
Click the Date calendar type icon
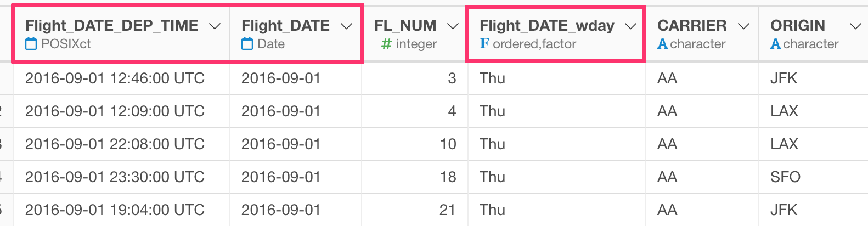[247, 44]
